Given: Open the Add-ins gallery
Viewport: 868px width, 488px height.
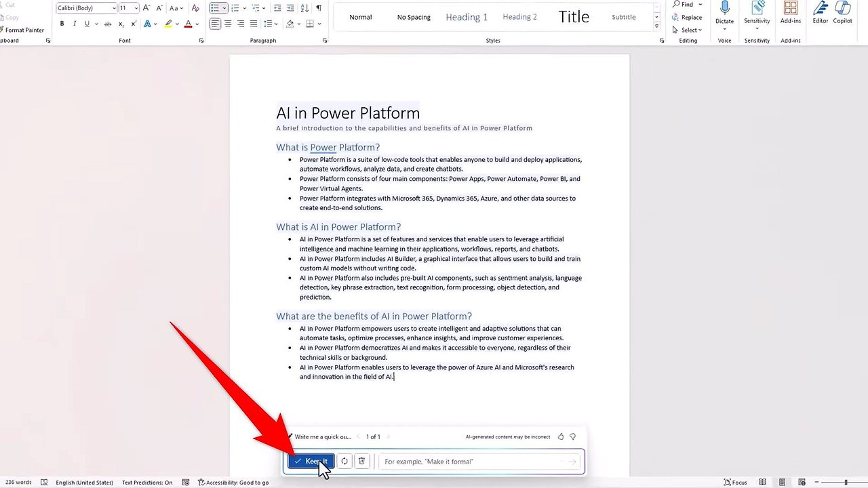Looking at the screenshot, I should click(x=791, y=14).
